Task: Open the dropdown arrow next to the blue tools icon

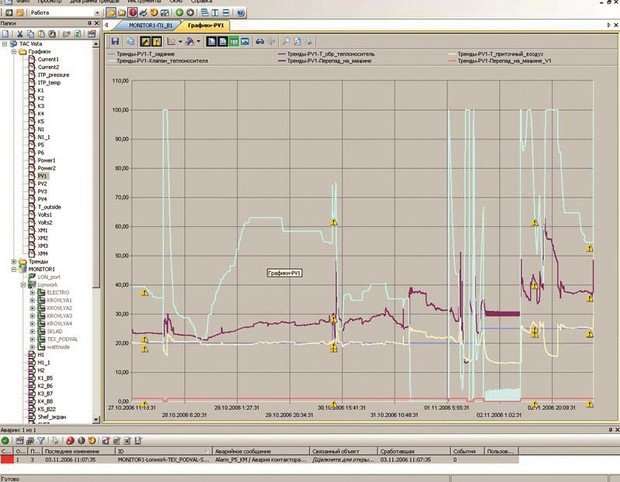Action: 198,42
